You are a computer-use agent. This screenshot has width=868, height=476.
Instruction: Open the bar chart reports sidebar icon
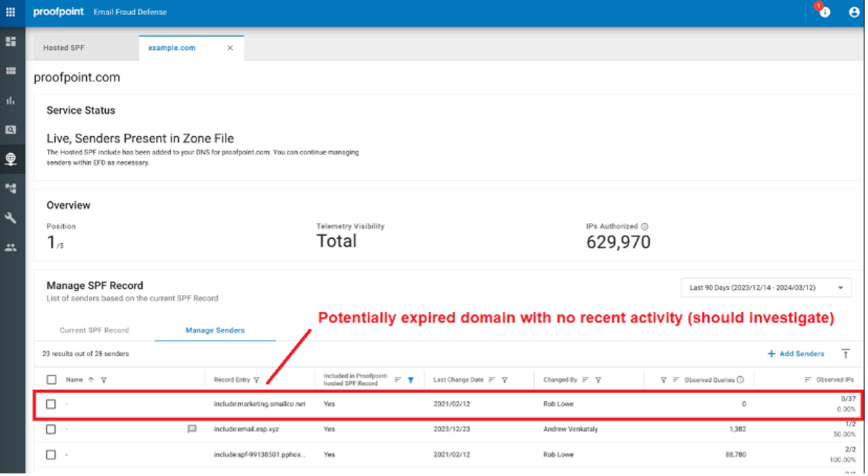(x=11, y=101)
